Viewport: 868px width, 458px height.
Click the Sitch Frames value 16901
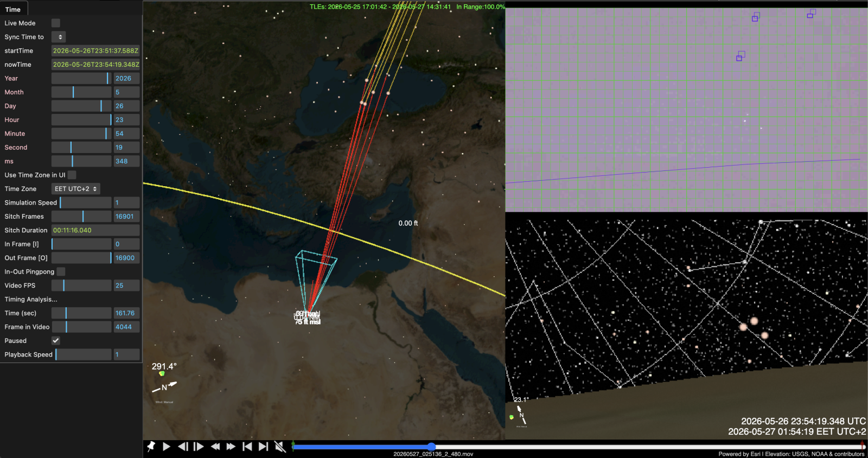coord(126,217)
